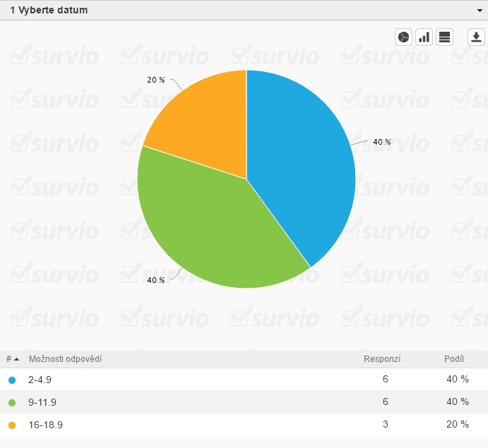Viewport: 488px width, 448px height.
Task: Click 20 % share in 16-18.9 row
Action: pyautogui.click(x=458, y=424)
